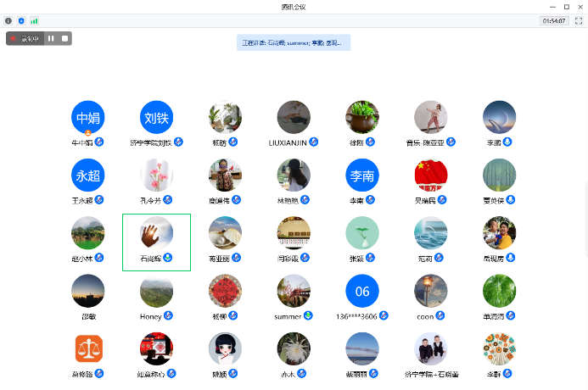The image size is (588, 390).
Task: Stop the recording
Action: [x=64, y=38]
